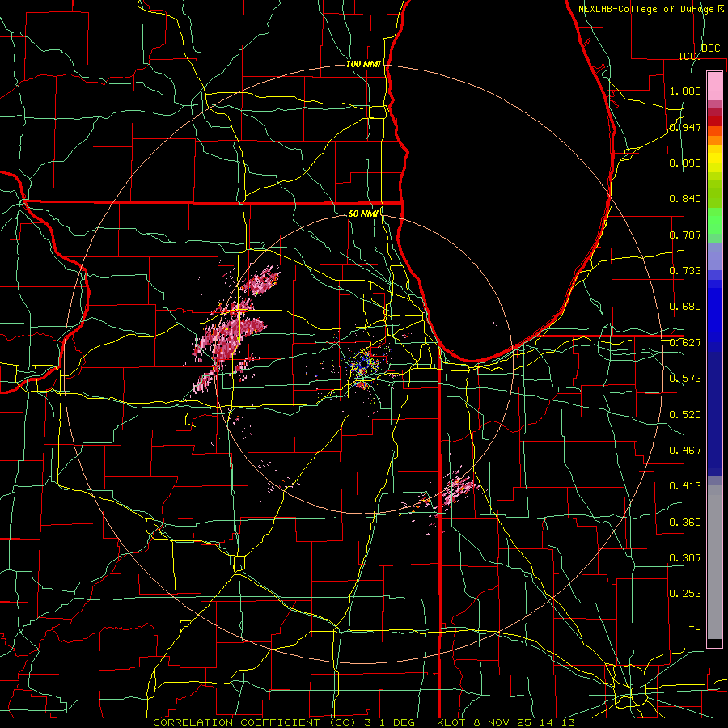Click the Correlation Coefficient KLOT caption text

click(x=364, y=722)
